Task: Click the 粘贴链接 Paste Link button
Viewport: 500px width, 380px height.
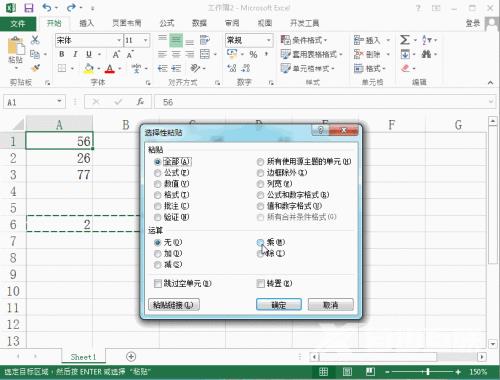Action: (x=174, y=305)
